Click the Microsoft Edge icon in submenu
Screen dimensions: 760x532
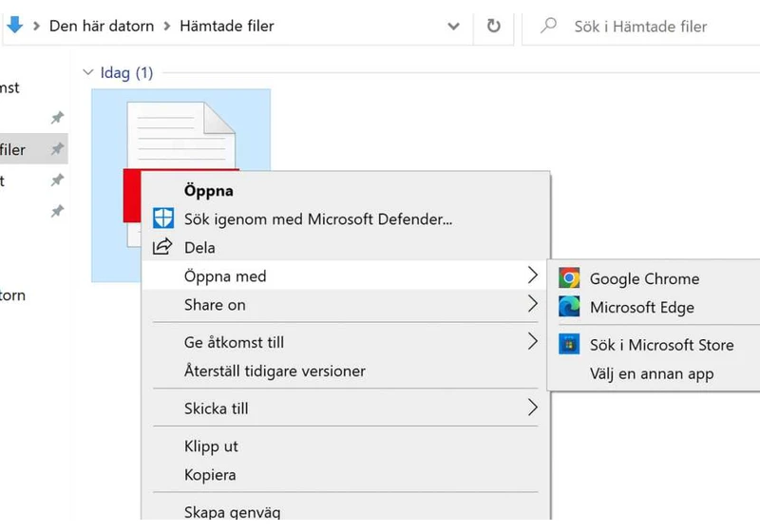coord(569,307)
